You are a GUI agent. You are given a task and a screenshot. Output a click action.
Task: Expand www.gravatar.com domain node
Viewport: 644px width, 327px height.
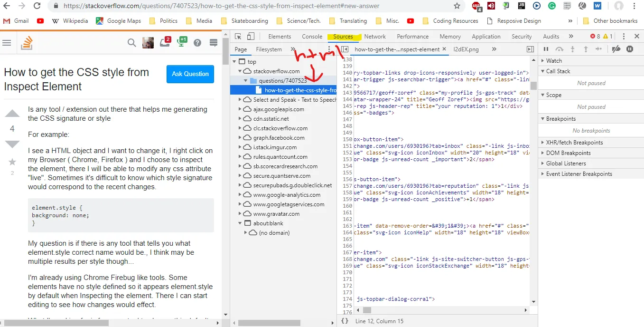[241, 214]
